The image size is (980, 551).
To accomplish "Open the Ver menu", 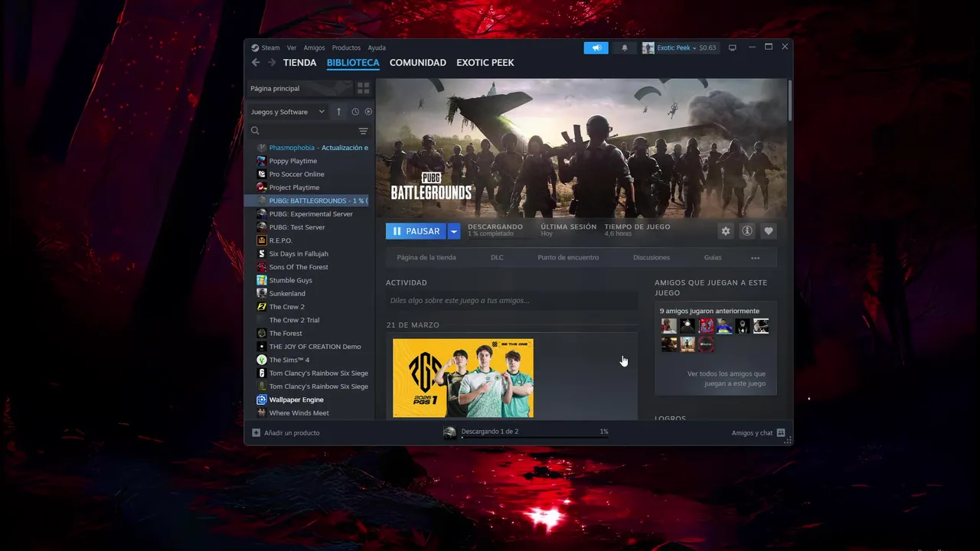I will [292, 47].
